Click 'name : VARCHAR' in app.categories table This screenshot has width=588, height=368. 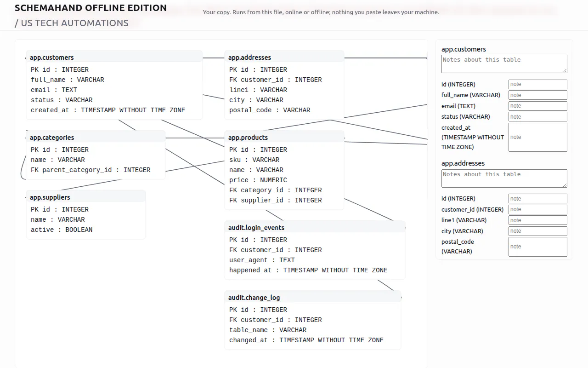coord(58,160)
